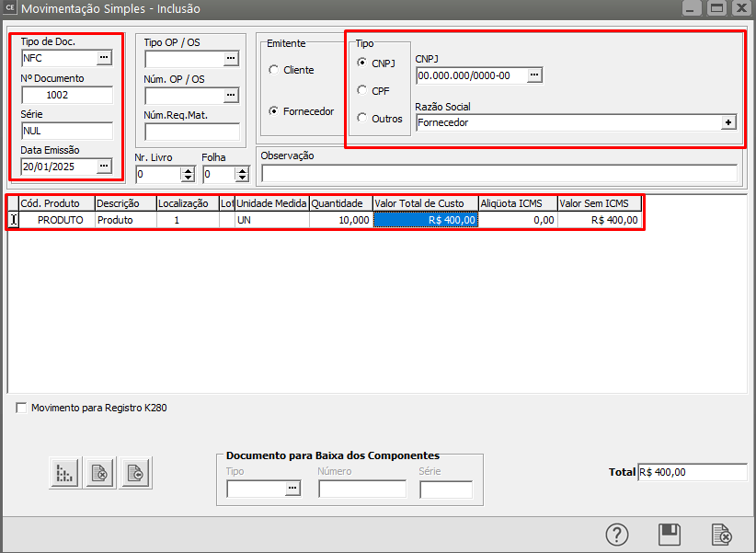Open the CNPJ lookup ellipsis button
This screenshot has height=553, width=756.
point(533,75)
